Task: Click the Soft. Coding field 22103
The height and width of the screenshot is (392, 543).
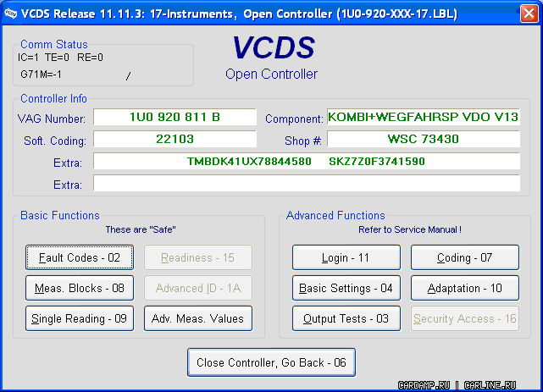Action: pyautogui.click(x=175, y=139)
